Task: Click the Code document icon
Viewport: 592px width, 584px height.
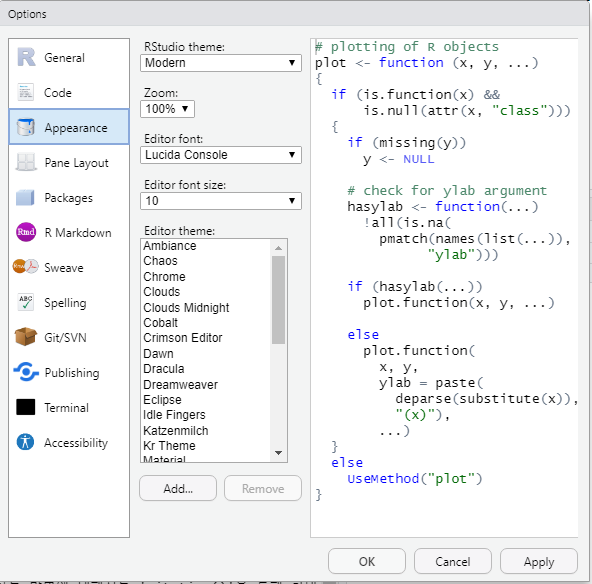Action: pos(26,92)
